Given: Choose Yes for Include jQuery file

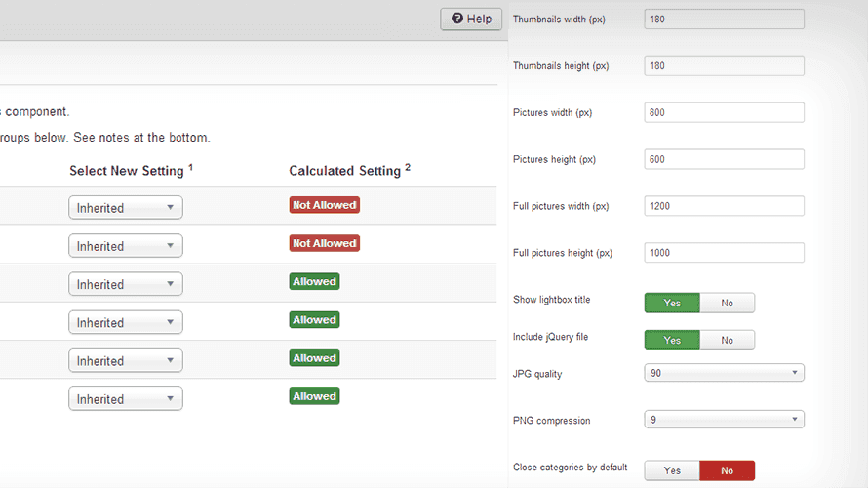Looking at the screenshot, I should click(x=672, y=341).
